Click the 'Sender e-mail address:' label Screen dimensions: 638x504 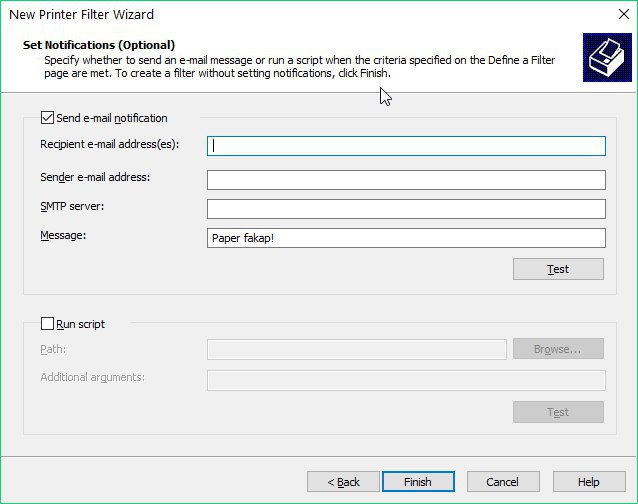[95, 177]
